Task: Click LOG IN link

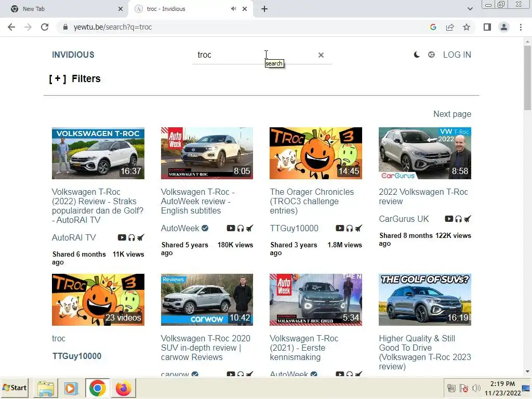Action: [457, 55]
